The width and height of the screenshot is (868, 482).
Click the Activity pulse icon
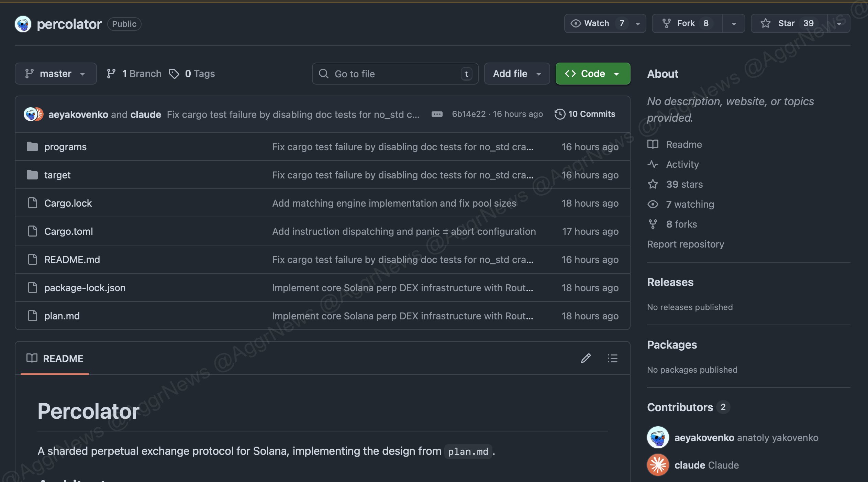tap(653, 164)
